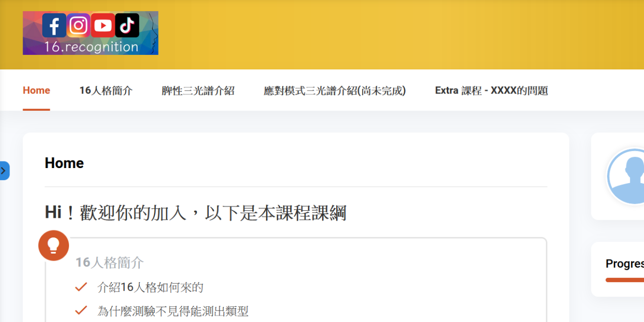Screen dimensions: 644x322
Task: Click the 16人格簡介 section heading in the syllabus
Action: (110, 262)
